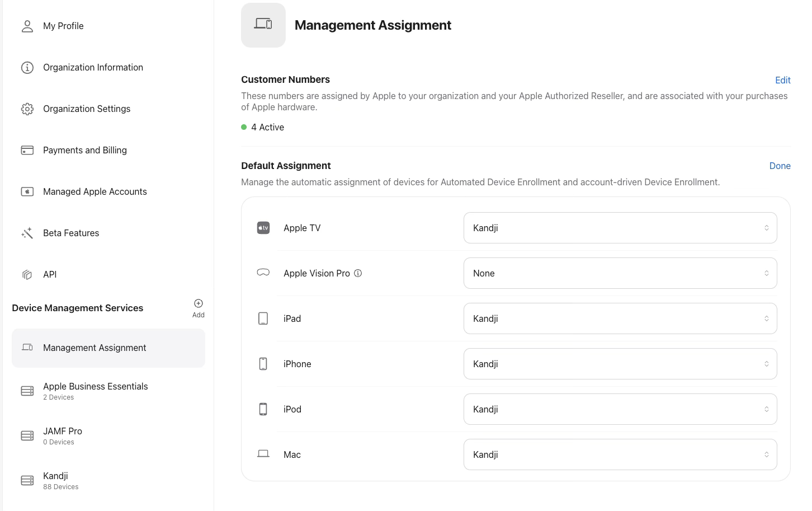
Task: Open the iPhone assignment dropdown
Action: click(620, 364)
